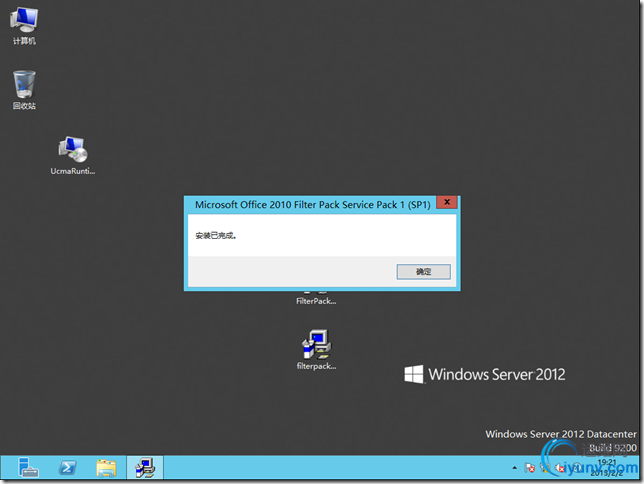Select the FilterPack... label behind the dialog
The image size is (644, 484).
pos(316,301)
